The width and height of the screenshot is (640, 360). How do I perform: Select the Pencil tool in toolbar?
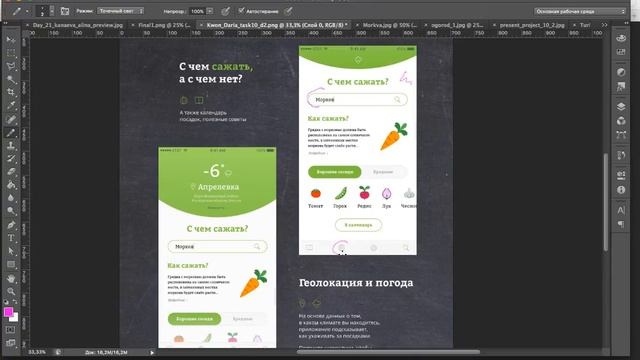pos(11,132)
